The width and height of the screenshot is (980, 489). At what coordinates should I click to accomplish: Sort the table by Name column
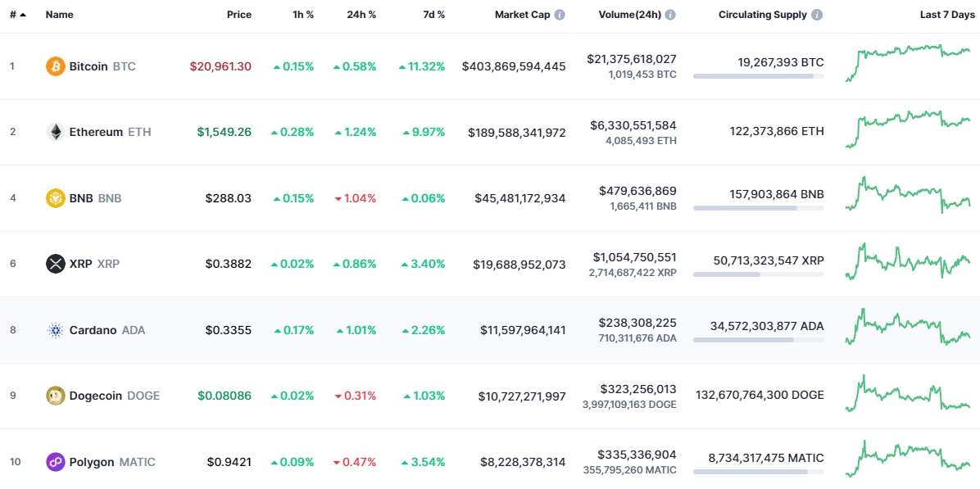coord(59,15)
